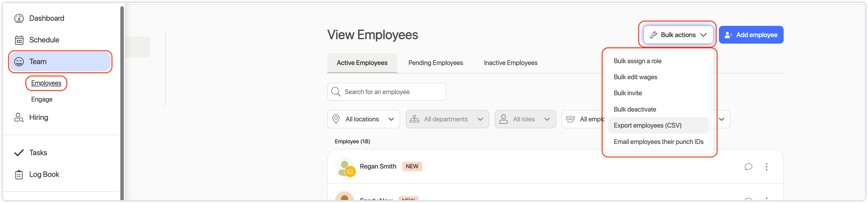Open three-dot menu for Regan Smith
Viewport: 868px width, 203px height.
pos(766,166)
